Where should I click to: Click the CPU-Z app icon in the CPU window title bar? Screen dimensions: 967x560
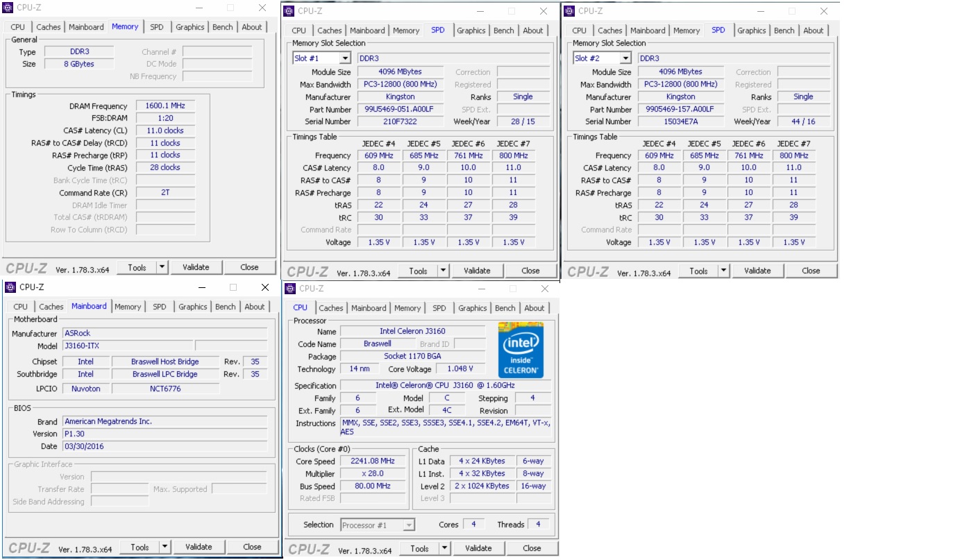[290, 288]
